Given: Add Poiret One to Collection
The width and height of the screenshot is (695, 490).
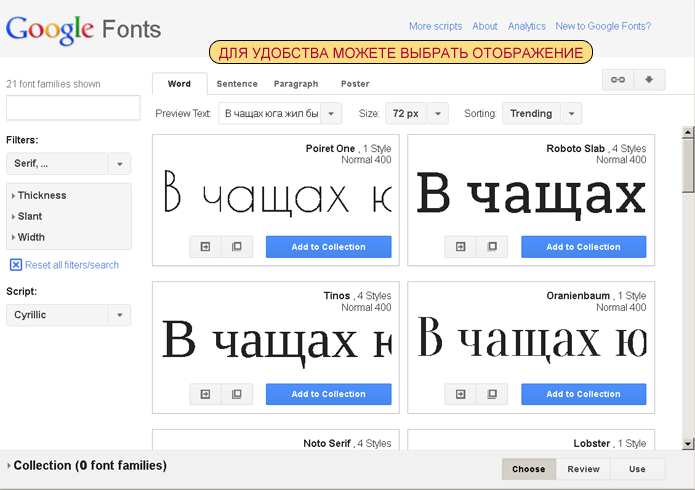Looking at the screenshot, I should pyautogui.click(x=328, y=247).
